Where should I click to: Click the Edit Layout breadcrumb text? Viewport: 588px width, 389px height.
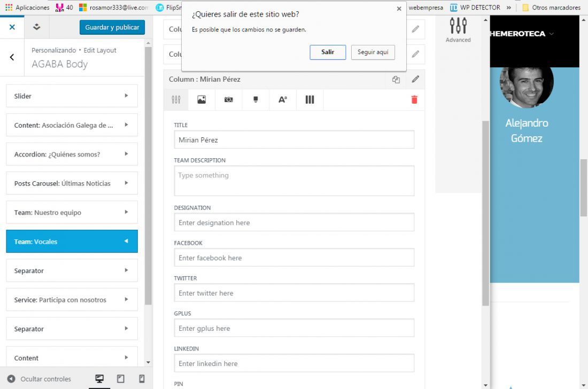point(100,50)
